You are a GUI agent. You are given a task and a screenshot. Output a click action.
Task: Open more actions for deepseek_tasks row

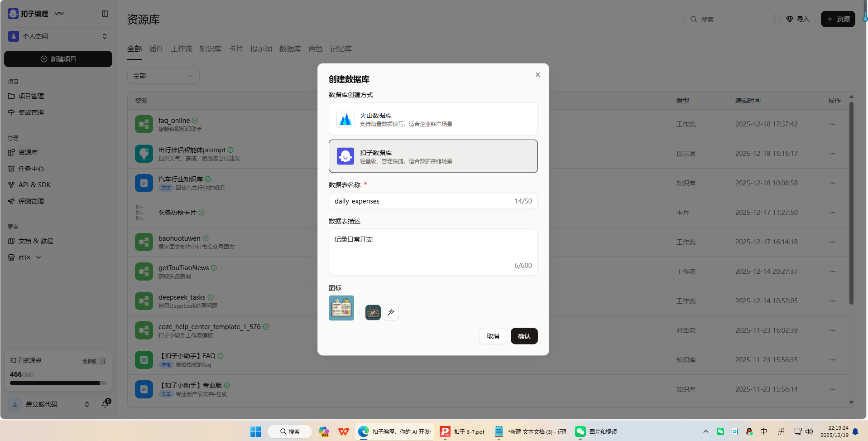pyautogui.click(x=833, y=301)
